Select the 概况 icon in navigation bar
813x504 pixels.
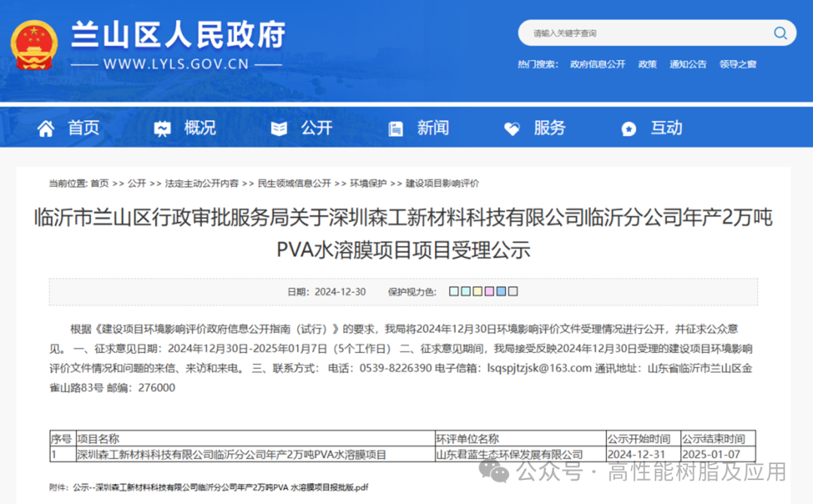163,129
